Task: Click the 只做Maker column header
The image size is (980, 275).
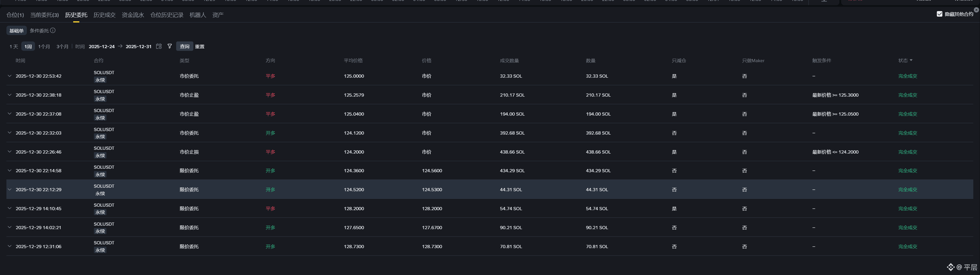Action: [753, 60]
